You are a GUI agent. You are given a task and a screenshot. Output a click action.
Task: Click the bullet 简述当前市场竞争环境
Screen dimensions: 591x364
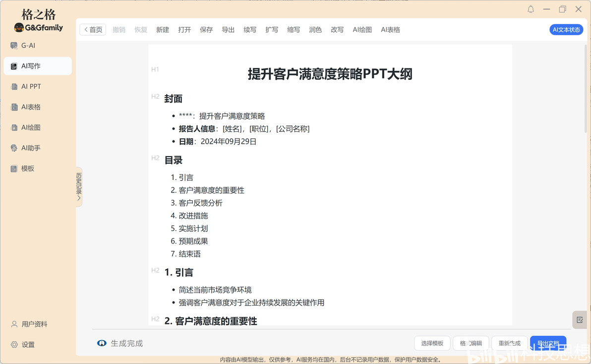tap(215, 290)
